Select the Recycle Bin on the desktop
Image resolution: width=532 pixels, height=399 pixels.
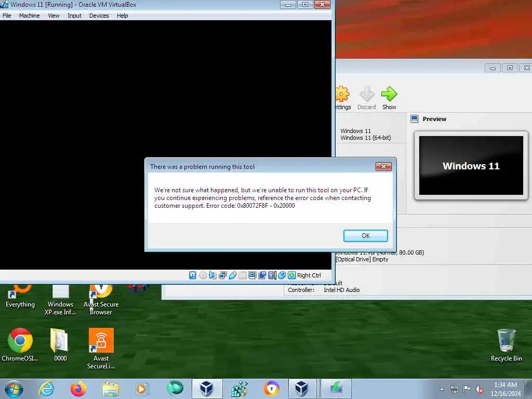click(506, 345)
